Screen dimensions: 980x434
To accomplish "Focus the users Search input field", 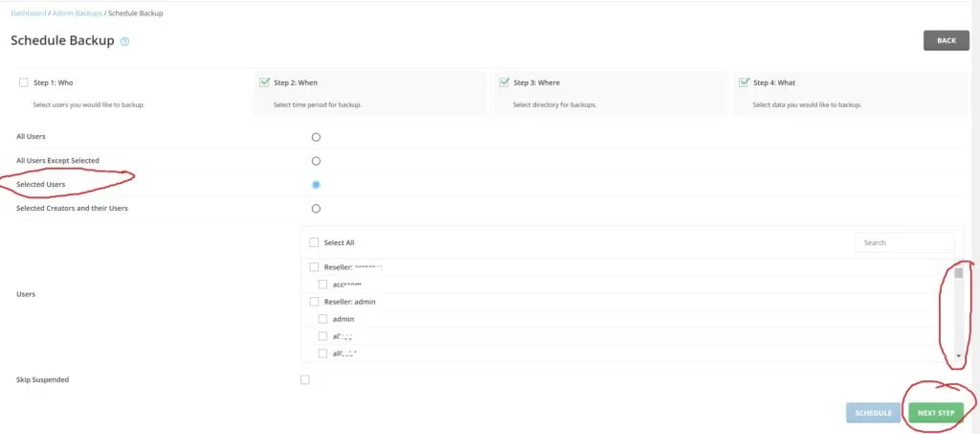I will click(903, 243).
